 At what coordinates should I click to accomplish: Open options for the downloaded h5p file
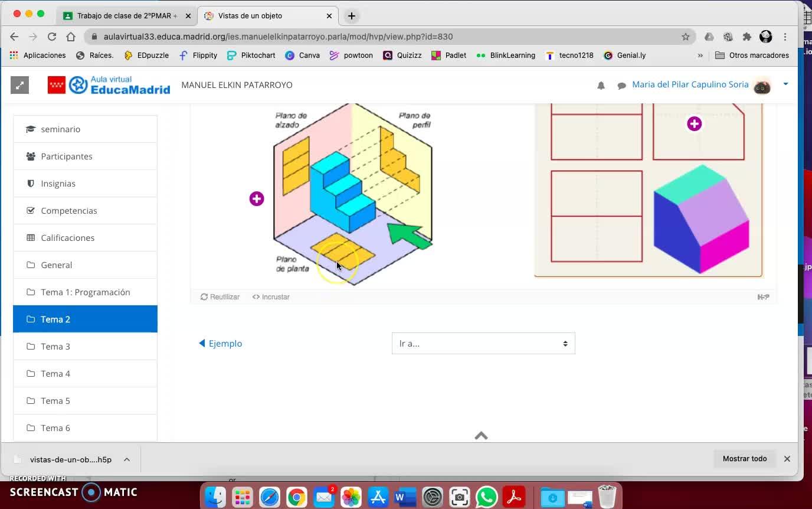click(x=127, y=459)
